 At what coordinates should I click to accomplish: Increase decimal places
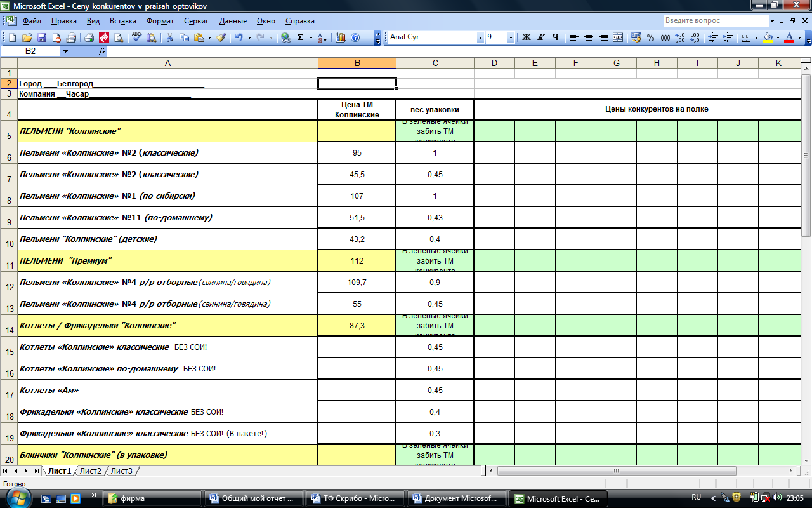click(x=679, y=37)
